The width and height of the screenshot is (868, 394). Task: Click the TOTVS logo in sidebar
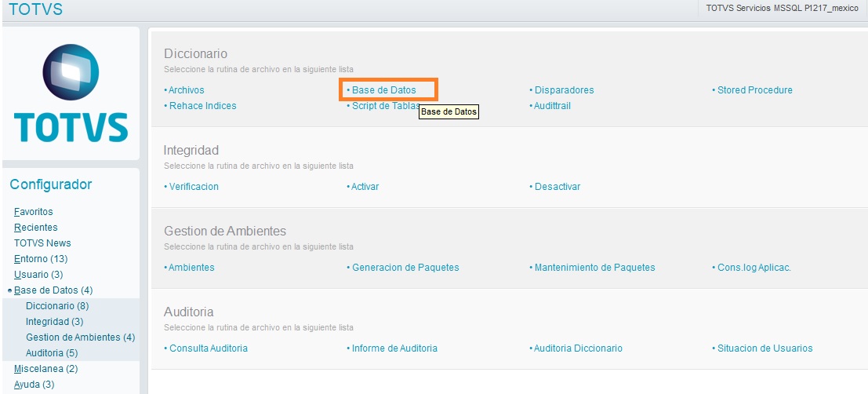click(71, 93)
